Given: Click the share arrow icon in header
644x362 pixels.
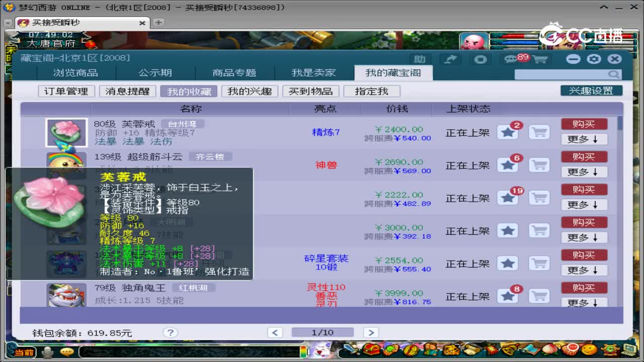Looking at the screenshot, I should pyautogui.click(x=450, y=59).
